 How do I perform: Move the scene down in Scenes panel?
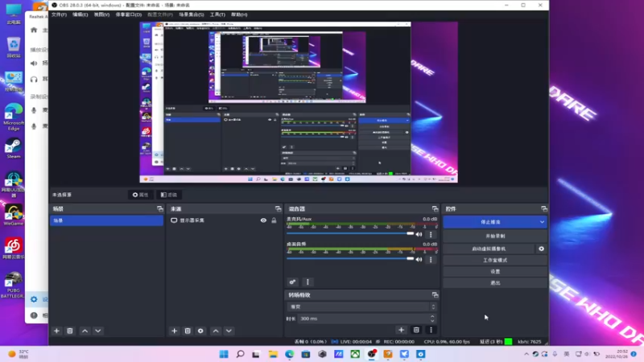[x=98, y=331]
